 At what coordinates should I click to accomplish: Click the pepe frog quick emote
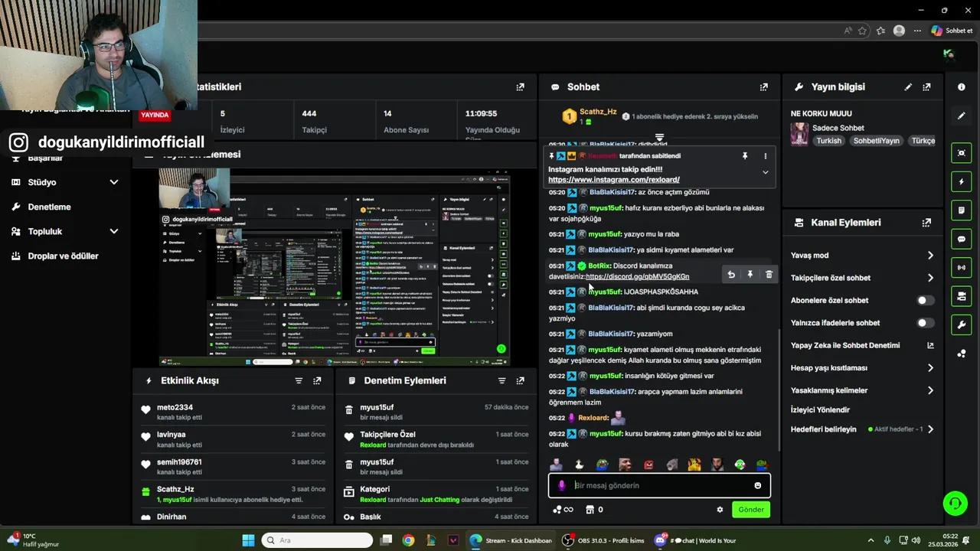603,465
